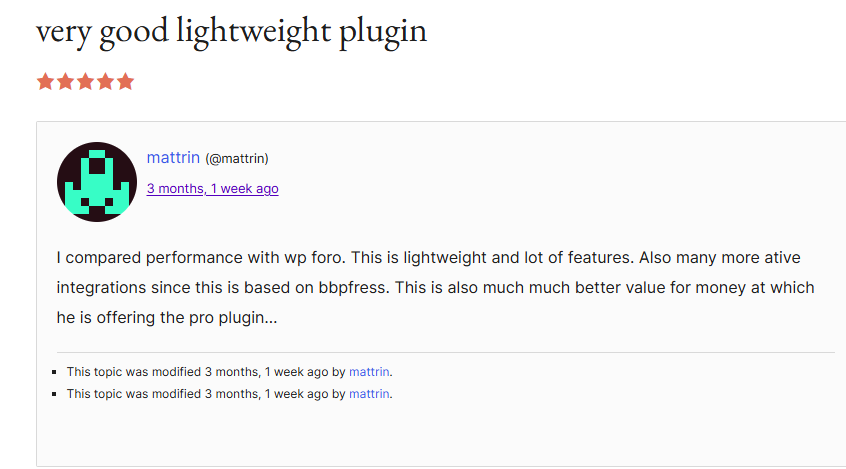This screenshot has width=846, height=469.
Task: Click the 'very good lightweight plugin' heading
Action: click(x=231, y=31)
